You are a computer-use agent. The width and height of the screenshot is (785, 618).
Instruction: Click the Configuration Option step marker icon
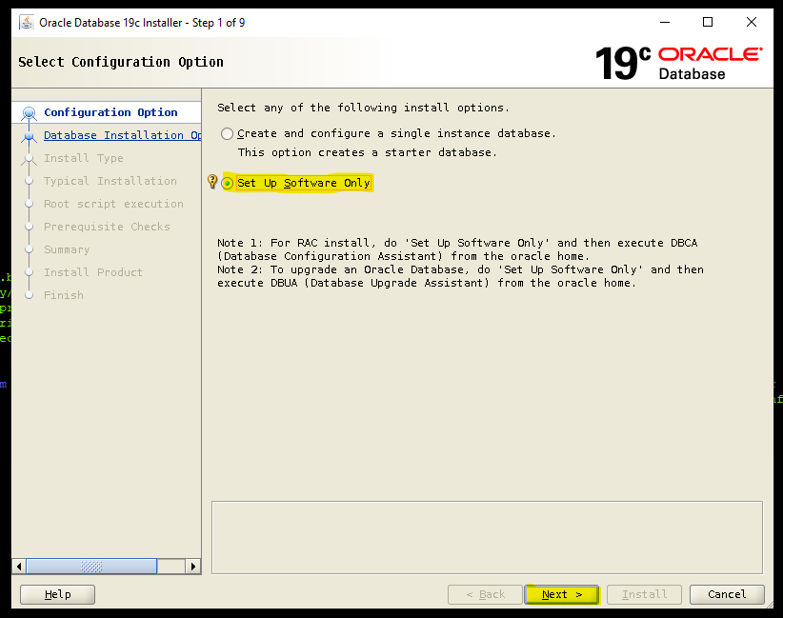tap(29, 113)
